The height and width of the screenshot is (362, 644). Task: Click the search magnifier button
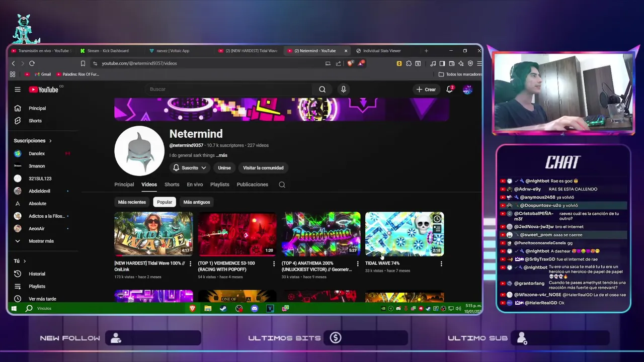point(322,89)
